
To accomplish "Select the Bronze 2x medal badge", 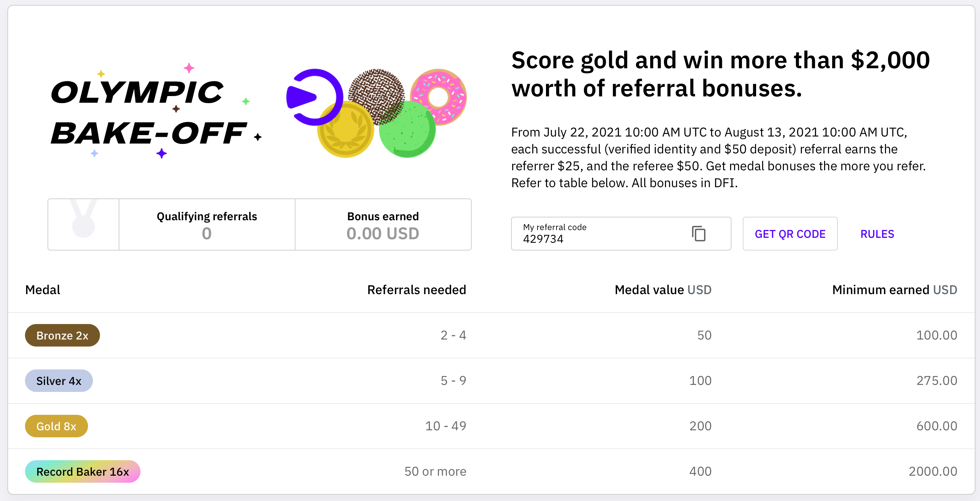I will [62, 335].
